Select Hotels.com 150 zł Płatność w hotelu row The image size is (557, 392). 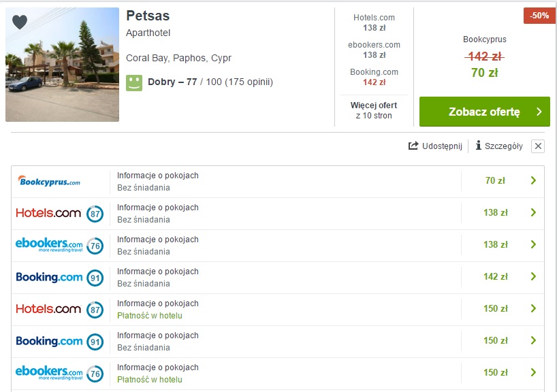coord(278,309)
